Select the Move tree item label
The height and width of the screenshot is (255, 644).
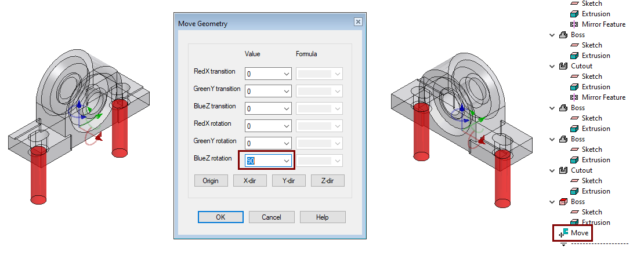pyautogui.click(x=579, y=233)
